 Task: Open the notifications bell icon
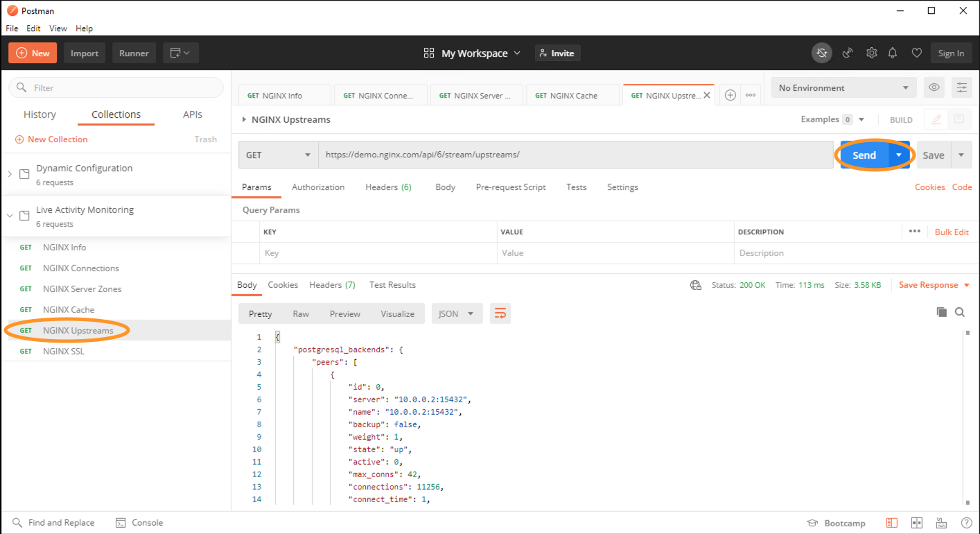[x=893, y=53]
